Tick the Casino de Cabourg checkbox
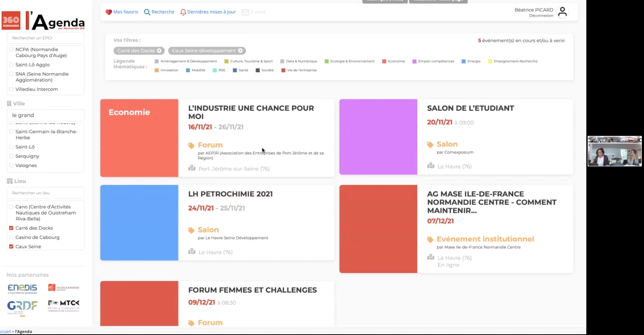Screen dimensions: 644x335 [11, 237]
